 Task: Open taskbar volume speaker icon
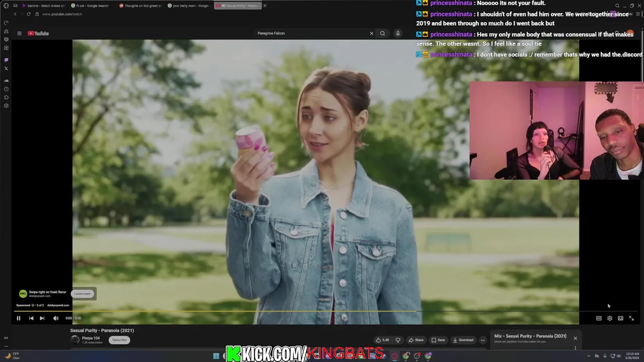tap(618, 356)
